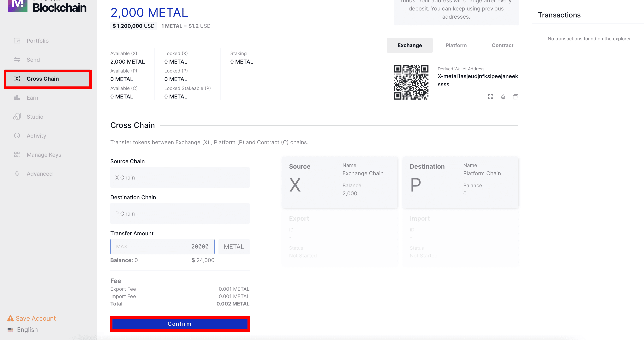
Task: Click the Earn bar chart icon
Action: [17, 98]
